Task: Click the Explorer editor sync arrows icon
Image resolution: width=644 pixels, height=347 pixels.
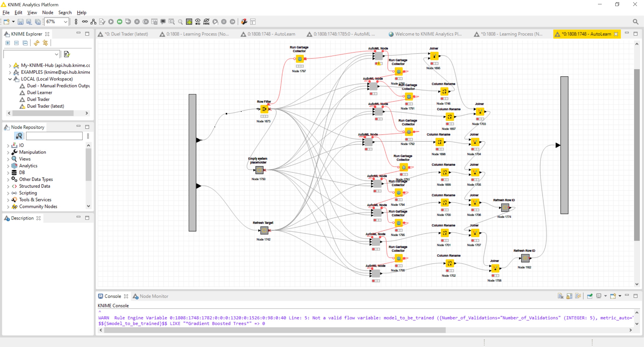Action: coord(45,43)
